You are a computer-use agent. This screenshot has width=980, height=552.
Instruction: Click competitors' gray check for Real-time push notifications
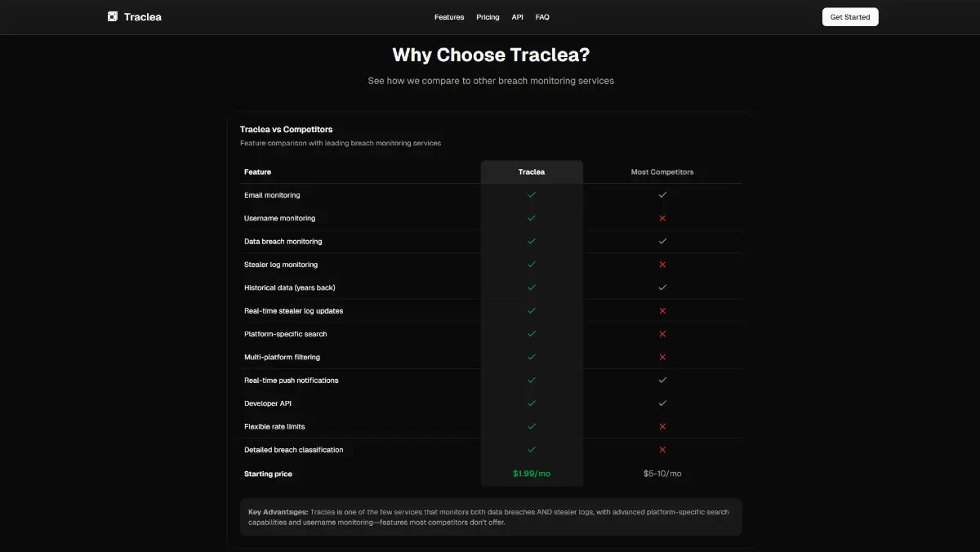click(662, 381)
